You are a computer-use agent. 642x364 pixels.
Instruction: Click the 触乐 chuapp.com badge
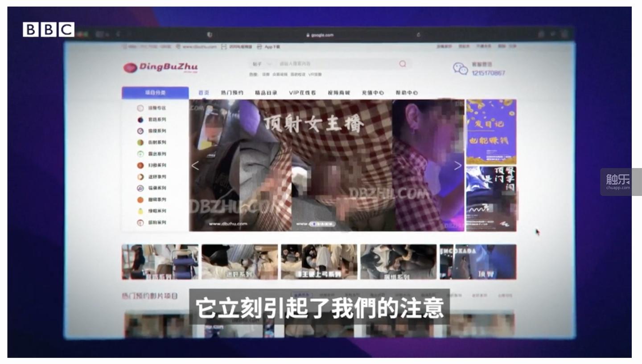621,182
